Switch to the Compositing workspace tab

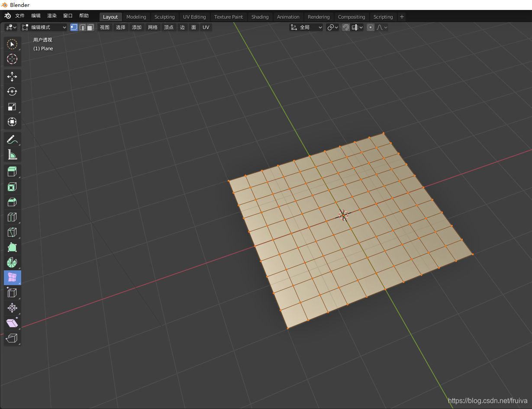tap(351, 17)
